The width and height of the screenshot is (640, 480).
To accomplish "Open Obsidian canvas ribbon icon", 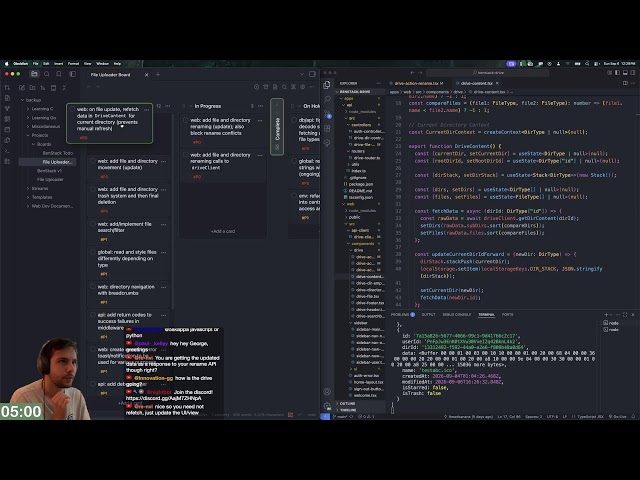I will (x=7, y=119).
